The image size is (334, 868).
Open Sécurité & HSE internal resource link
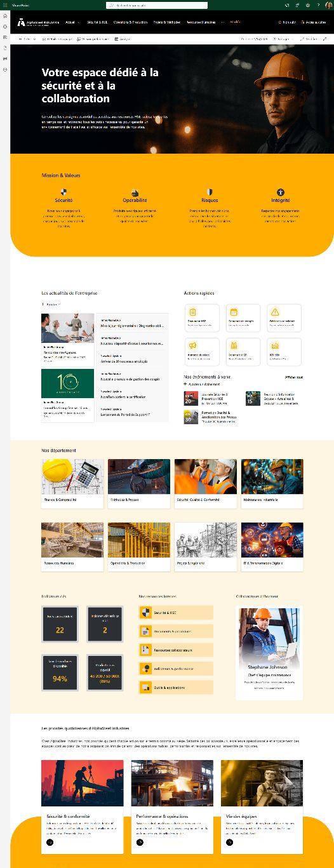click(176, 613)
